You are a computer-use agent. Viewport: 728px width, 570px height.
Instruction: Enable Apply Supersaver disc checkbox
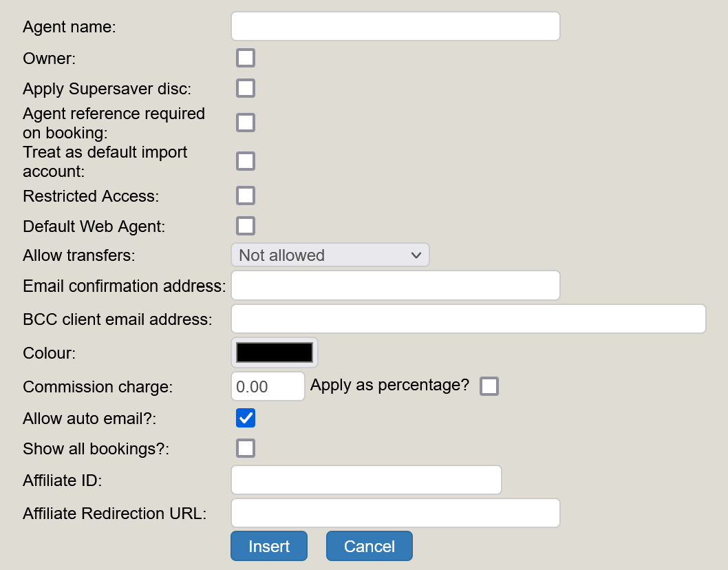tap(246, 88)
